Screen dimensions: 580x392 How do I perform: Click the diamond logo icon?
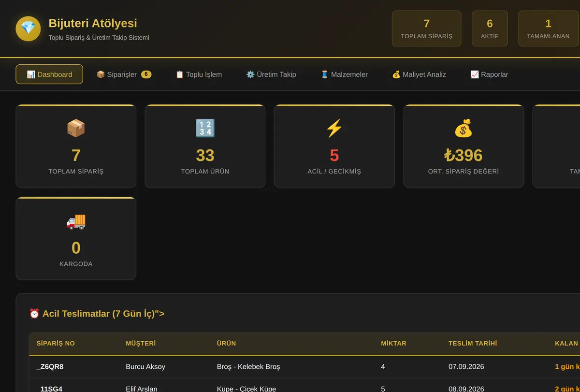point(28,29)
